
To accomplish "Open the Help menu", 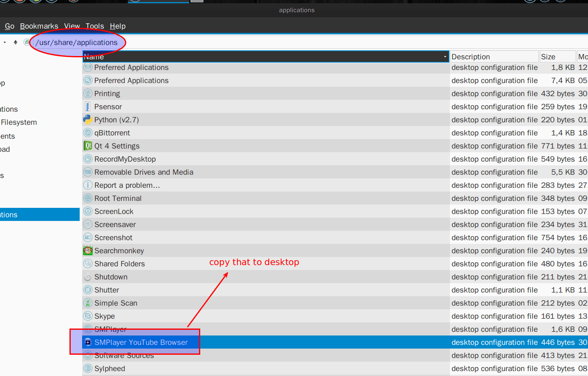I will (118, 26).
